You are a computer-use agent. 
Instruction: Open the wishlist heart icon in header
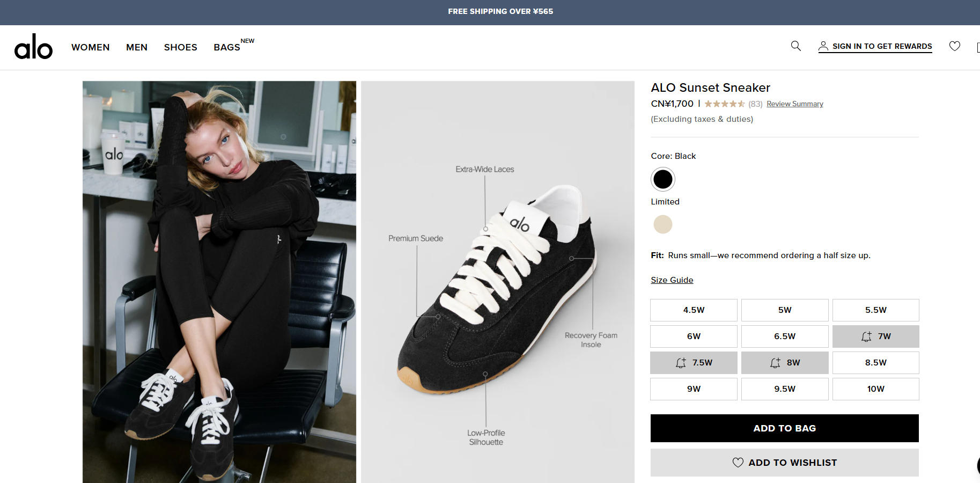coord(955,46)
